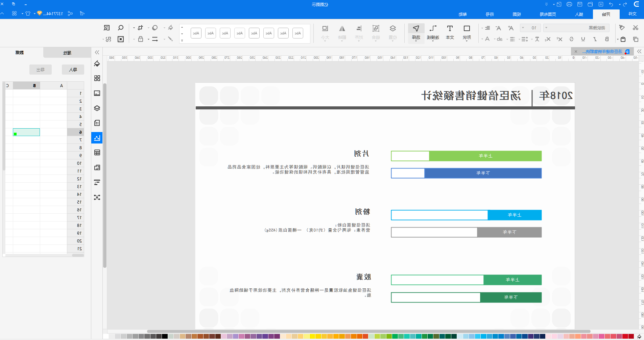Close the open document tab

576,51
